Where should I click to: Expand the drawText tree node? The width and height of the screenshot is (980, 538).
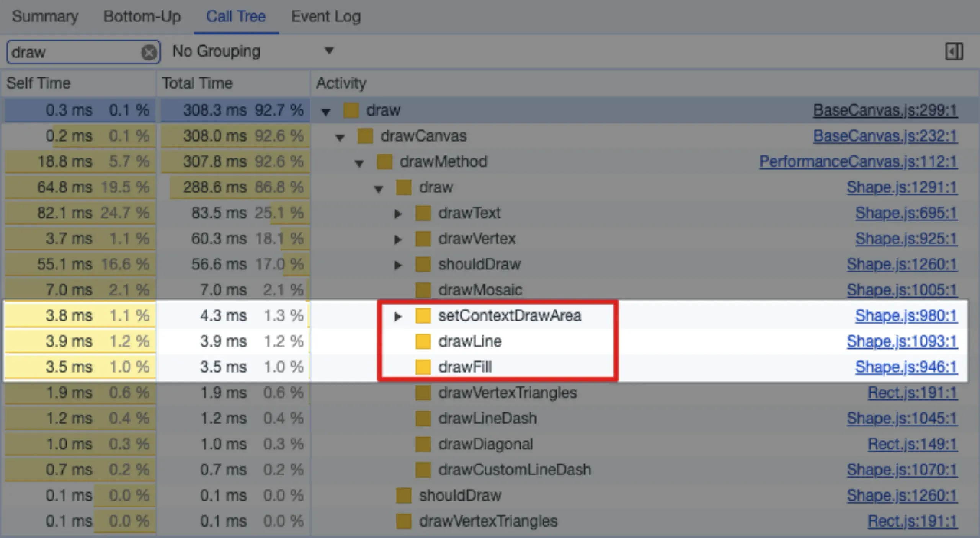coord(398,214)
